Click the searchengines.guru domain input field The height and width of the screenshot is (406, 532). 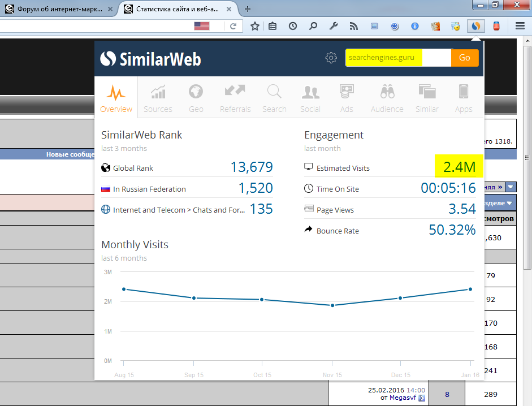point(397,58)
